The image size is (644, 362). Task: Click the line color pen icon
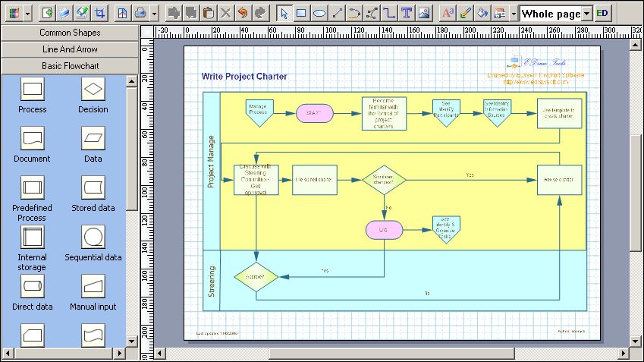coord(465,13)
